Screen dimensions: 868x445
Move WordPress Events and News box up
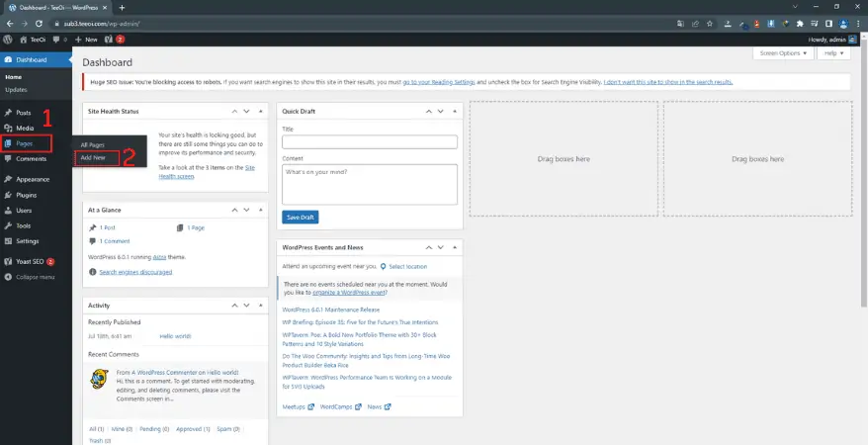[428, 248]
